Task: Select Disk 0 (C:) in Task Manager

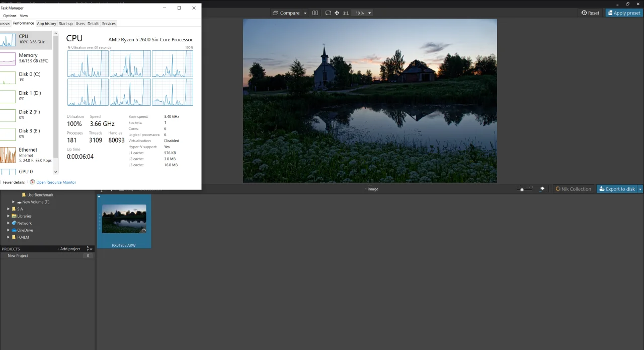Action: click(x=26, y=77)
